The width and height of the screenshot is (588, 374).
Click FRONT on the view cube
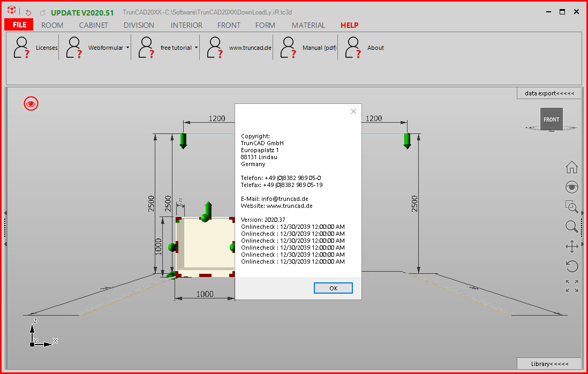tap(552, 119)
